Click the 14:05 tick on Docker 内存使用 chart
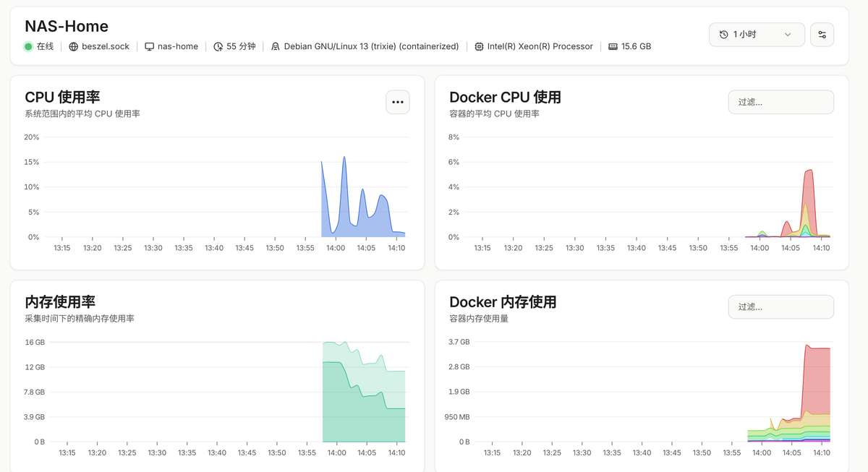868x472 pixels. coord(791,452)
